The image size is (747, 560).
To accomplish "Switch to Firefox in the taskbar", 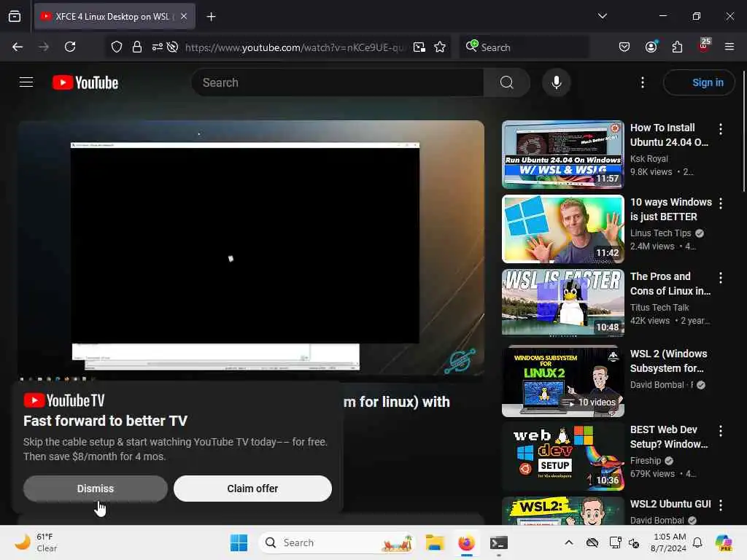I will point(466,542).
